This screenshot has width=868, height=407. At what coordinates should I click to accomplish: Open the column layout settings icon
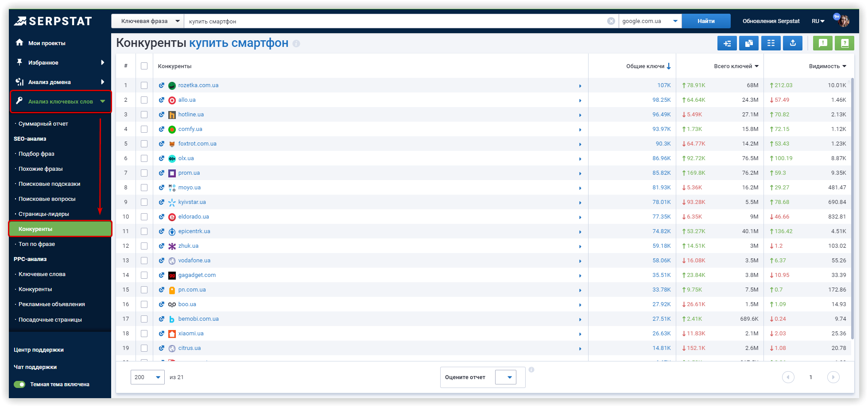click(x=771, y=43)
